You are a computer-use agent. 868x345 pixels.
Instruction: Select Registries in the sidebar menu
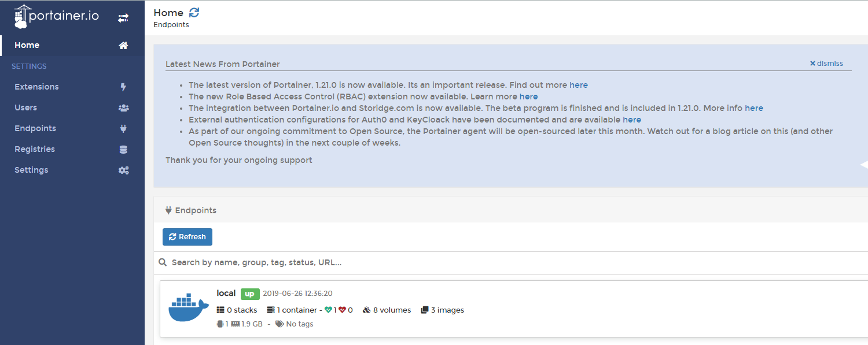34,149
